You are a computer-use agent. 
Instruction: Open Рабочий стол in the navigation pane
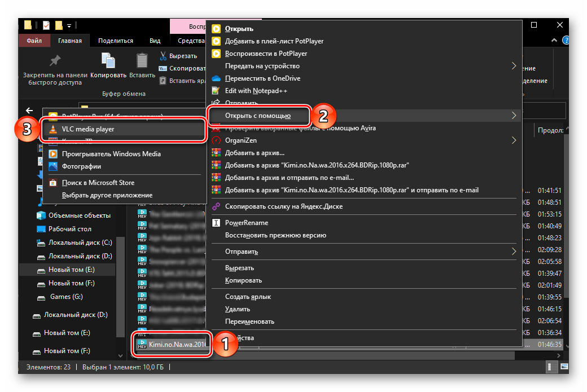64,229
